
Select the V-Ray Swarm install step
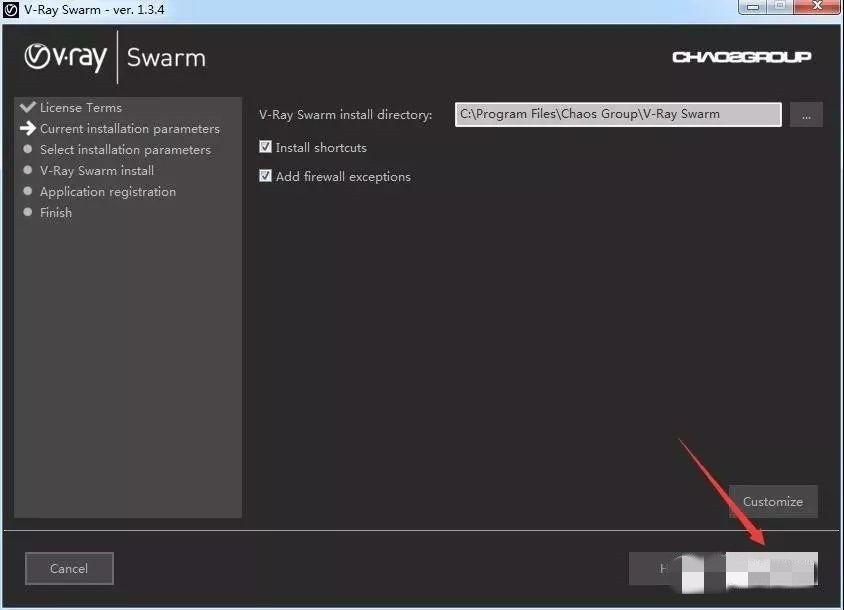96,171
